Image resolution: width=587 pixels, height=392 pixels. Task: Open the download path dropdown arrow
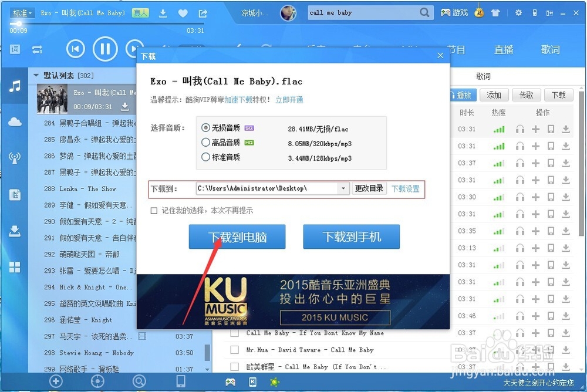pos(343,188)
